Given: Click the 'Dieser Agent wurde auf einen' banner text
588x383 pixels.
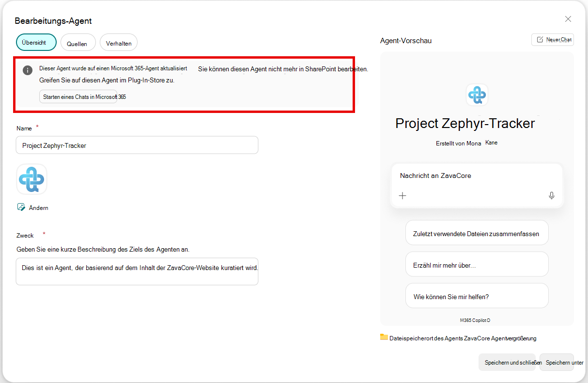Looking at the screenshot, I should coord(113,68).
